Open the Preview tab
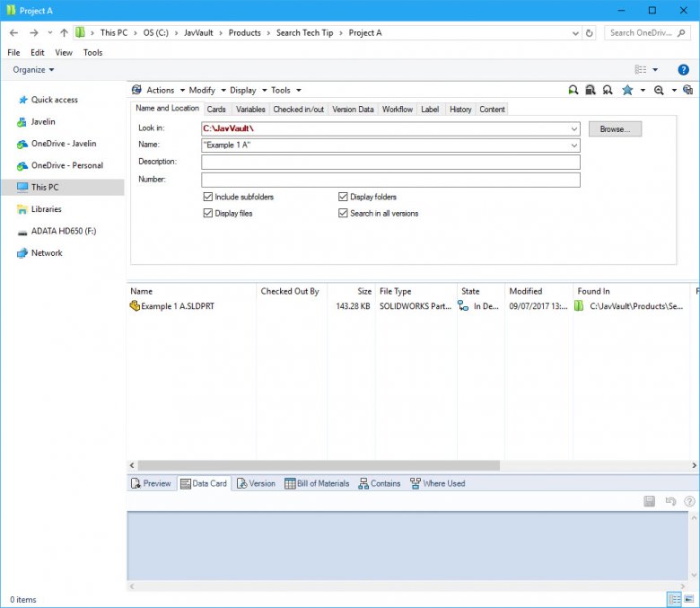The height and width of the screenshot is (608, 700). pos(151,483)
